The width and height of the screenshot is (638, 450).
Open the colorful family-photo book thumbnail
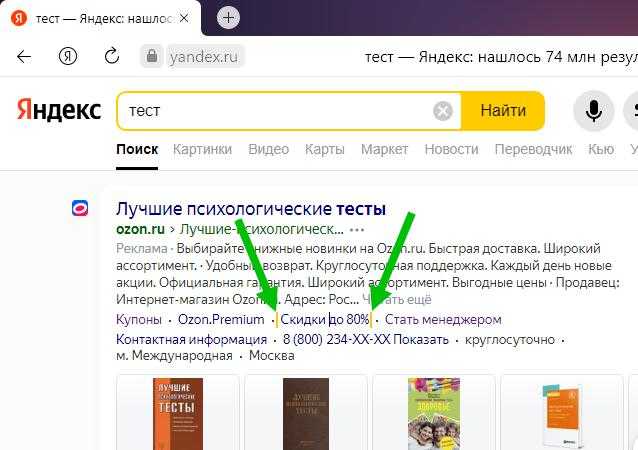coord(434,413)
